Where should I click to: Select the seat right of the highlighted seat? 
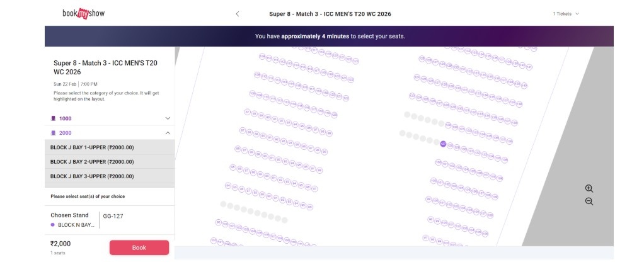tap(451, 145)
